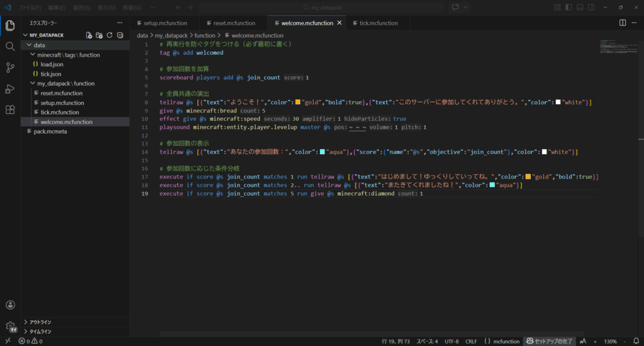
Task: Collapse all folders in explorer
Action: 120,35
